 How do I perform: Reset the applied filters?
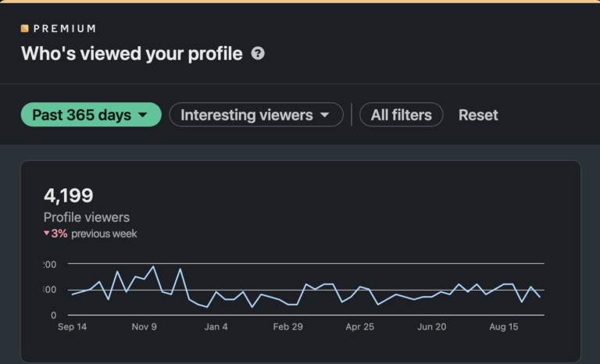(478, 115)
